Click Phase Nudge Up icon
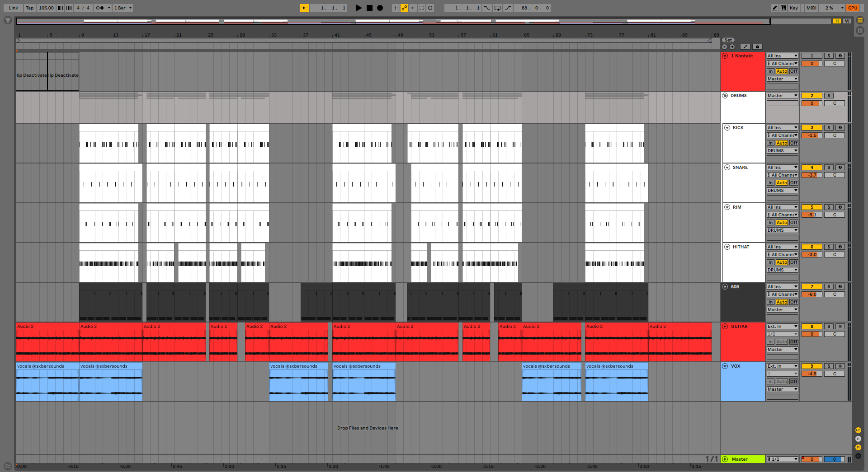This screenshot has width=868, height=472. coord(69,8)
